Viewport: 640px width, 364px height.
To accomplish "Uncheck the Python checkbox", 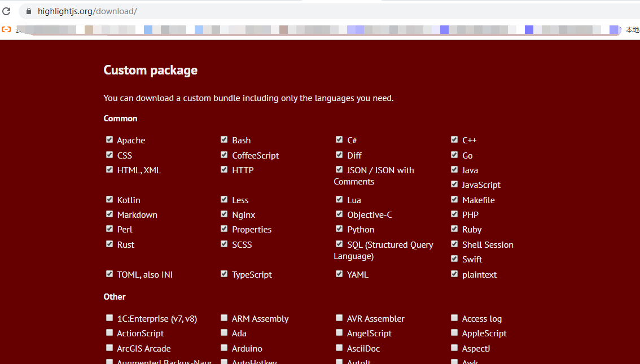I will click(339, 229).
